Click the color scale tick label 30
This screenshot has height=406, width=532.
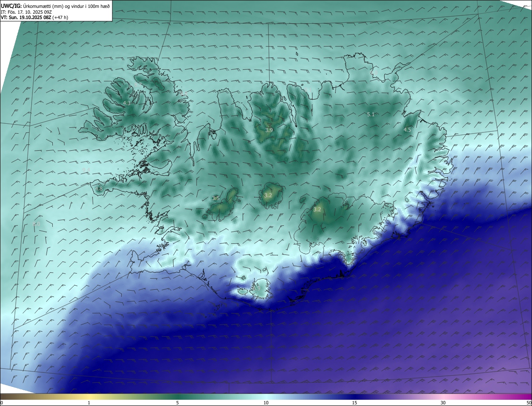[443, 403]
